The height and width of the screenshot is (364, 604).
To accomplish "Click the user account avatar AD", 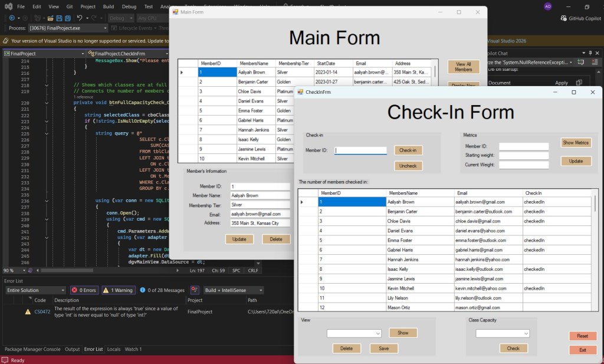I will (547, 6).
